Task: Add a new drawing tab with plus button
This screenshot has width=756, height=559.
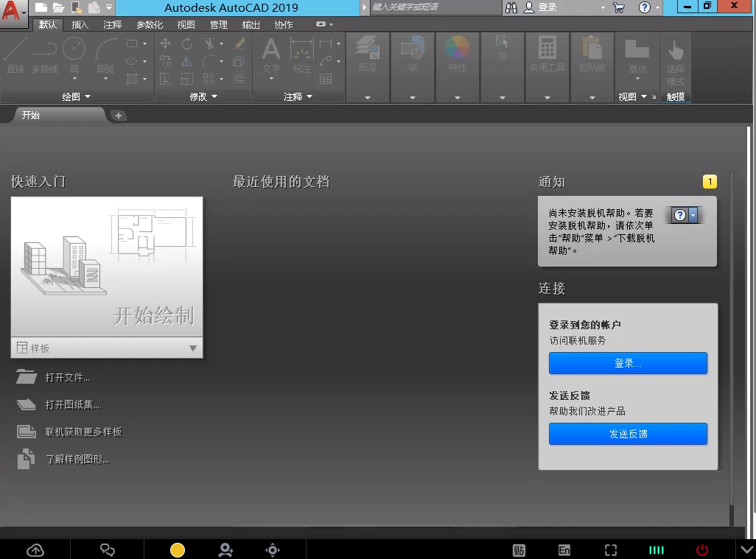Action: (118, 115)
